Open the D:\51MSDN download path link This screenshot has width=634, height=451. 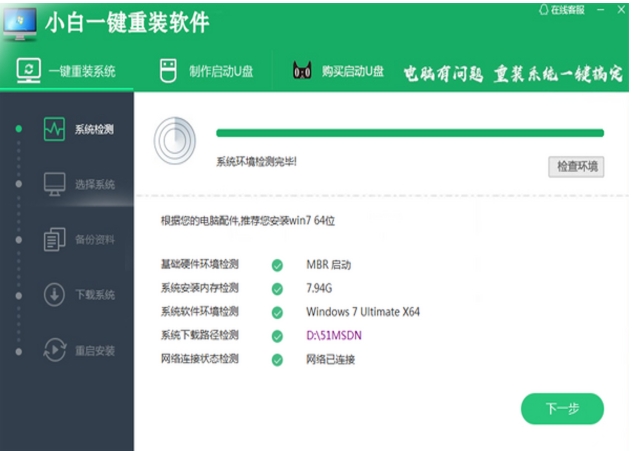point(334,335)
